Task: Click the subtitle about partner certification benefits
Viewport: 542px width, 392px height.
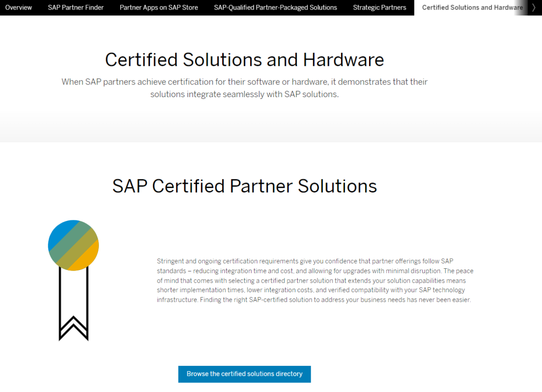Action: click(x=244, y=88)
